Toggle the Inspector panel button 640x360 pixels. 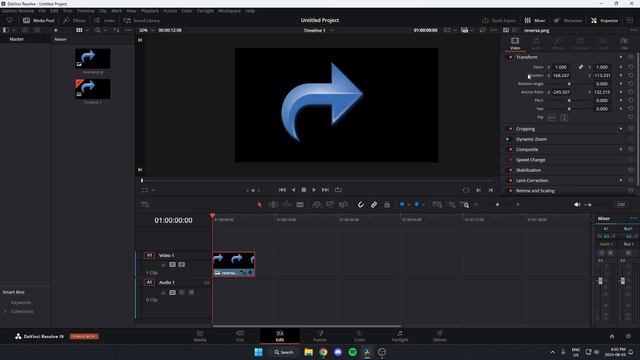point(604,20)
